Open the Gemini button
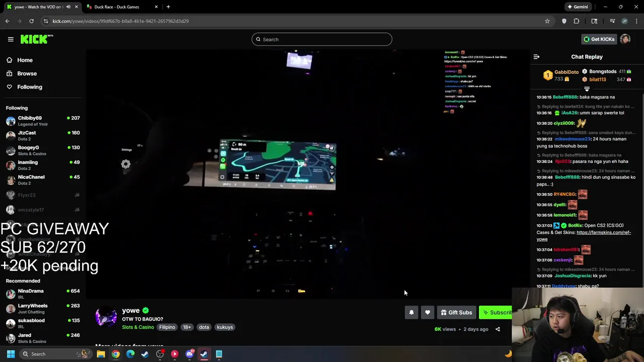Image resolution: width=644 pixels, height=362 pixels. pos(577,7)
